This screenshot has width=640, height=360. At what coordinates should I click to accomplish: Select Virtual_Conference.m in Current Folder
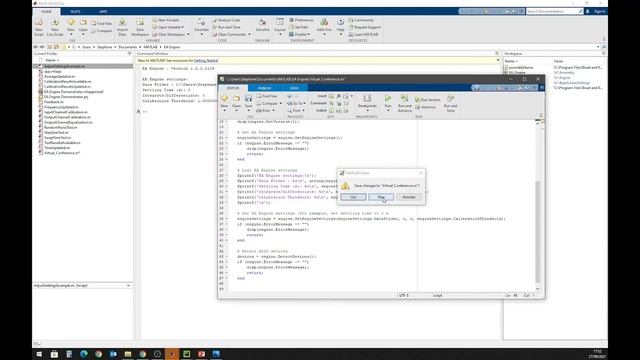62,153
